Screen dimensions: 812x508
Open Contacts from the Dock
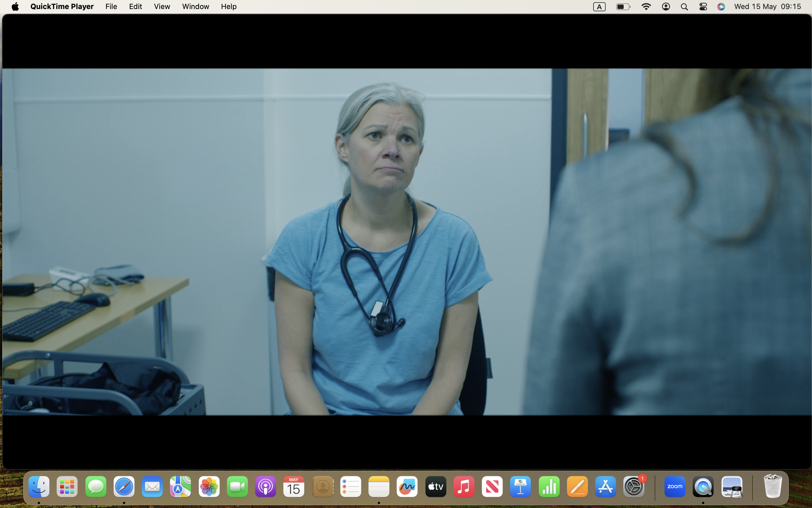(x=323, y=487)
